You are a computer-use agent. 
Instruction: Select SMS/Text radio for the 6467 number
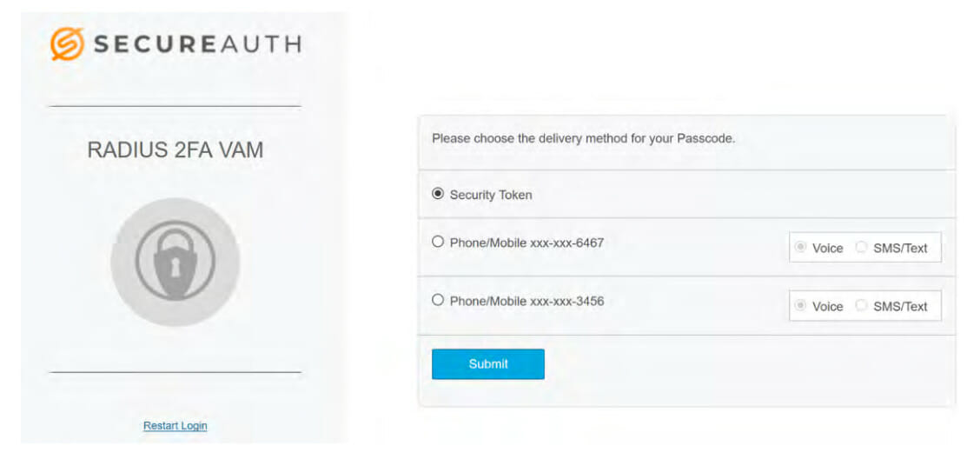pos(861,248)
